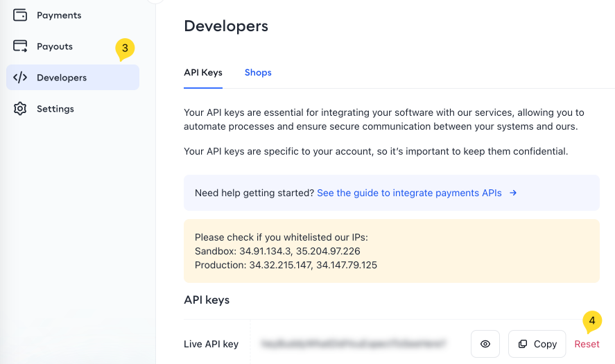Click the yellow step 4 badge
The height and width of the screenshot is (364, 615).
[591, 320]
